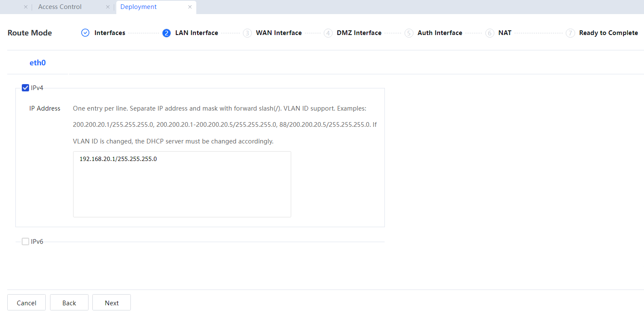
Task: Click the step 4 DMZ Interface number icon
Action: click(x=328, y=33)
